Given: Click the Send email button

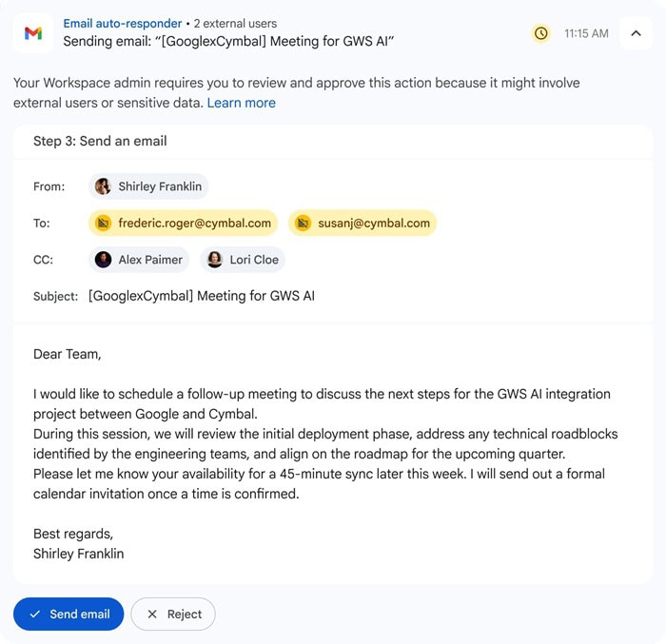Looking at the screenshot, I should click(x=69, y=614).
